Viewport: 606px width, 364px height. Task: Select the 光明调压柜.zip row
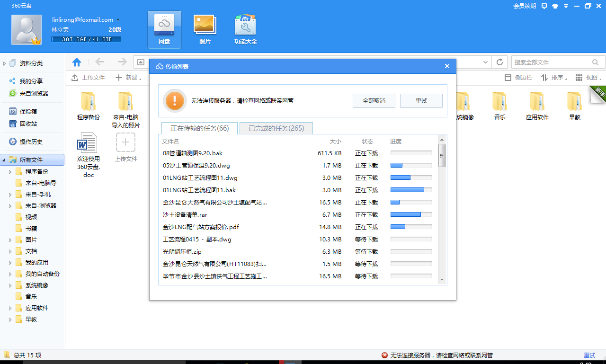tap(298, 251)
